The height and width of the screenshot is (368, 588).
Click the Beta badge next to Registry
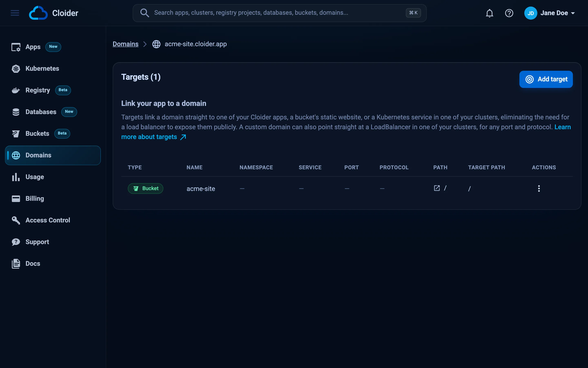[x=63, y=90]
